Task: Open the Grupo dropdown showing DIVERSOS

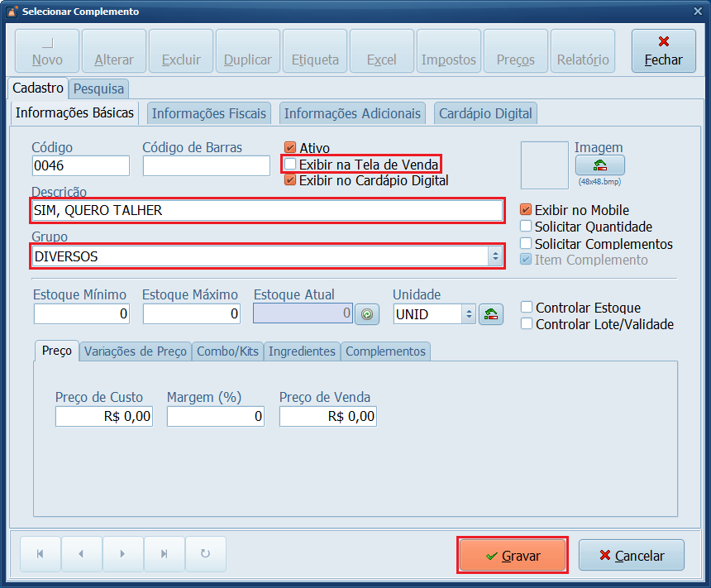Action: (x=495, y=256)
